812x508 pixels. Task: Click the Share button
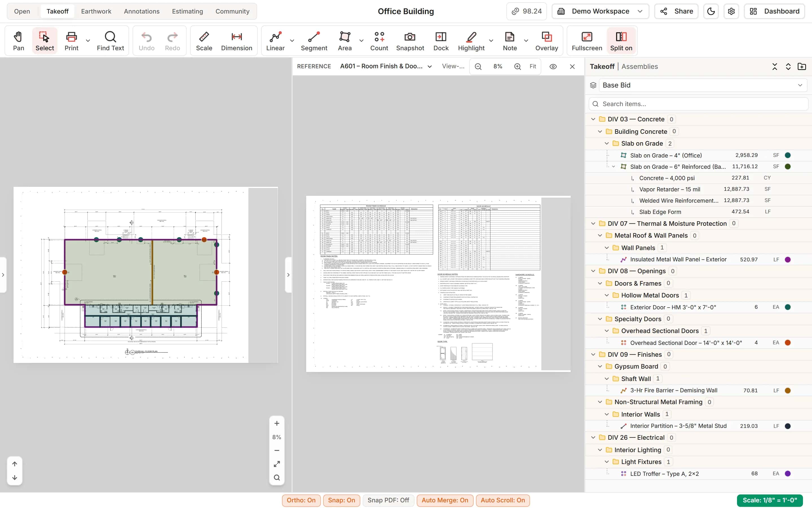pyautogui.click(x=676, y=11)
